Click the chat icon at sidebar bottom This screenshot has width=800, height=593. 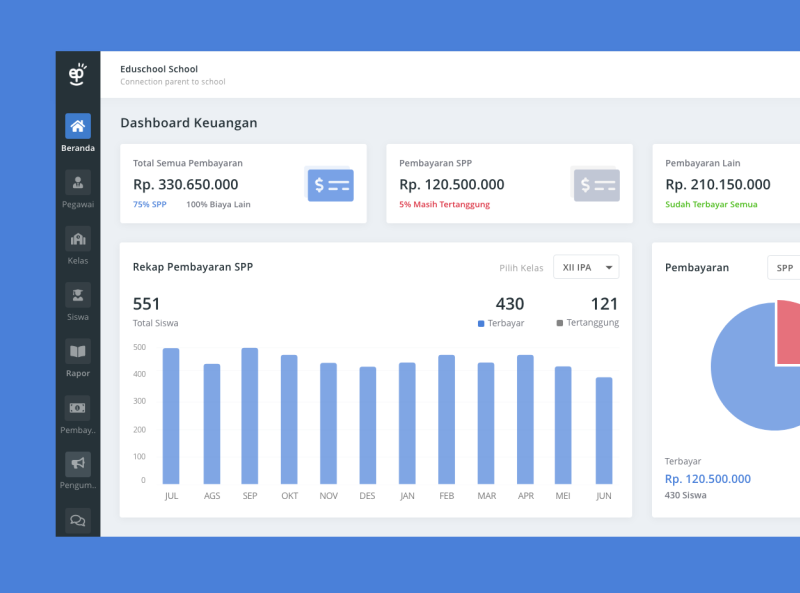[x=78, y=519]
